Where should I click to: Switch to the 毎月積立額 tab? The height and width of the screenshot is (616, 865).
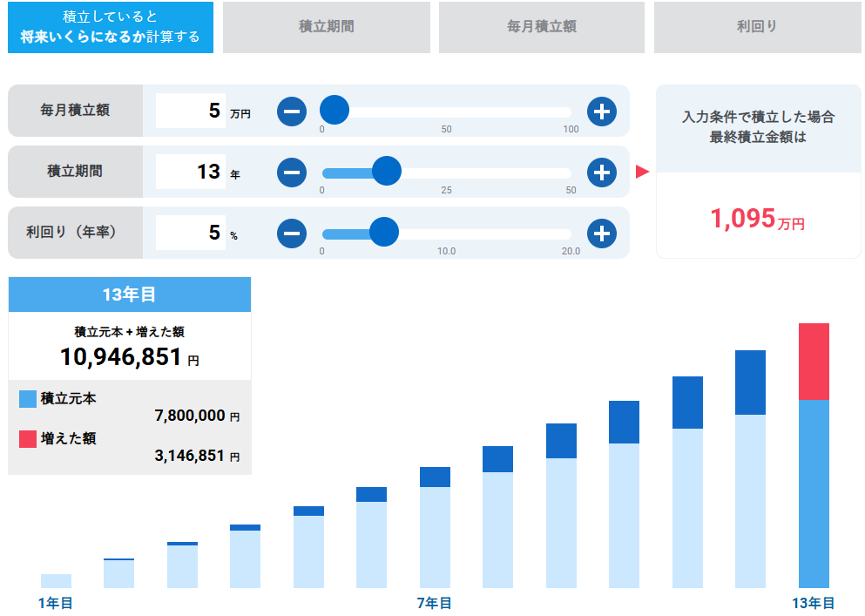[541, 27]
